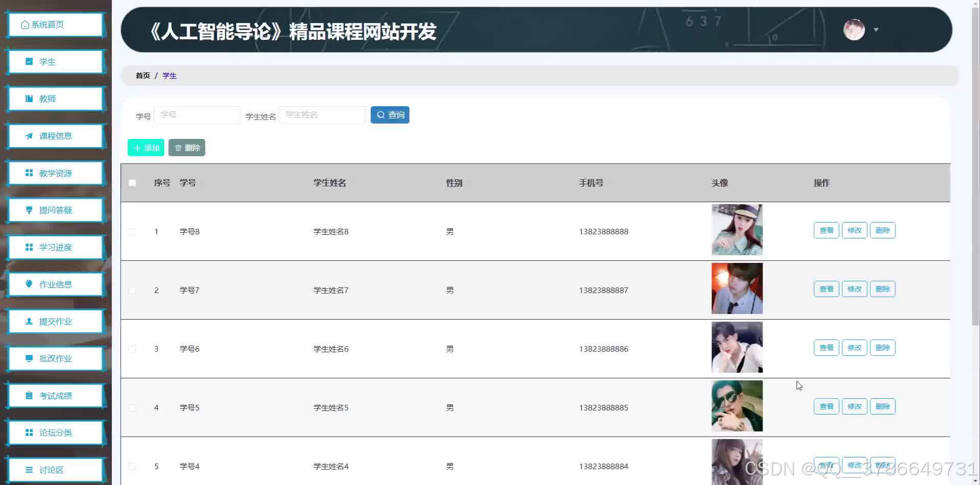Click the icon beside 提问答疑

29,210
